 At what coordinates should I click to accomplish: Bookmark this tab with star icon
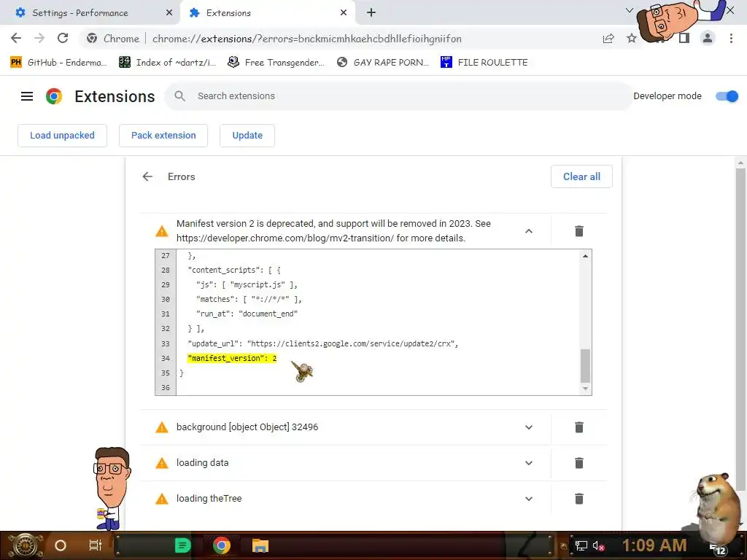(x=632, y=39)
